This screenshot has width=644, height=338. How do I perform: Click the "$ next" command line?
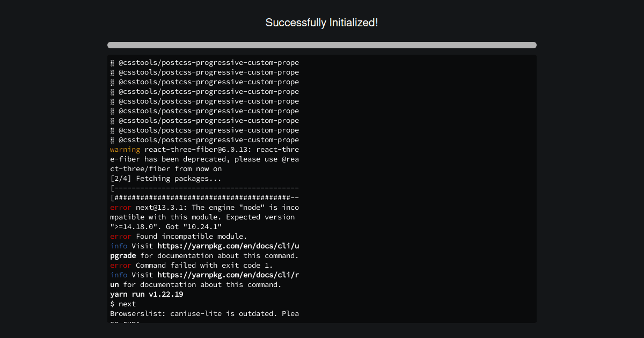123,304
